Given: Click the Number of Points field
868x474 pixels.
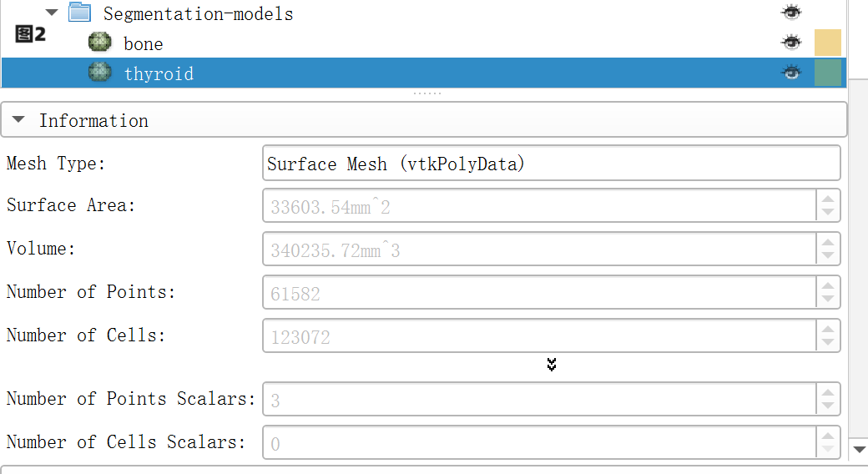Looking at the screenshot, I should pyautogui.click(x=539, y=293).
